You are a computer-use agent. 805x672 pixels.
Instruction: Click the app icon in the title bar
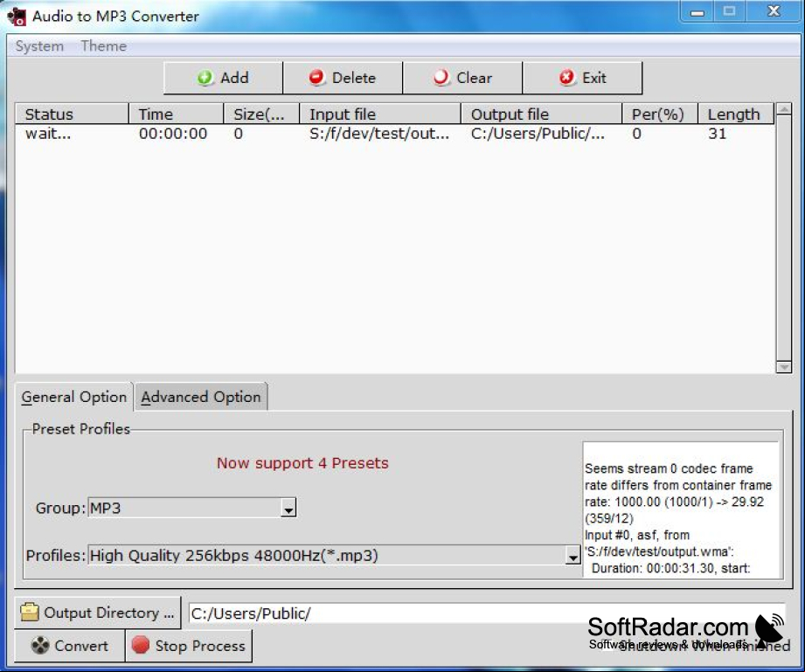point(17,17)
